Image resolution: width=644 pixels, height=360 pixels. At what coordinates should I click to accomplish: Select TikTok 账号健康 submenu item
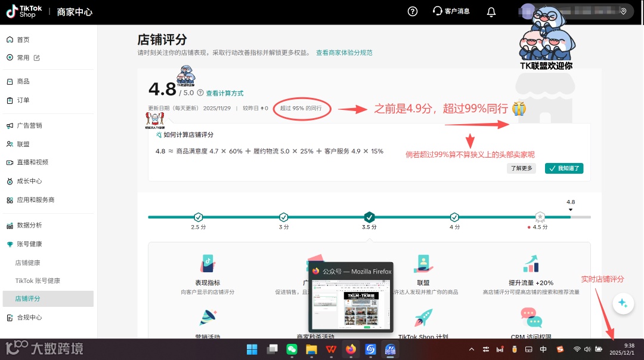point(38,281)
